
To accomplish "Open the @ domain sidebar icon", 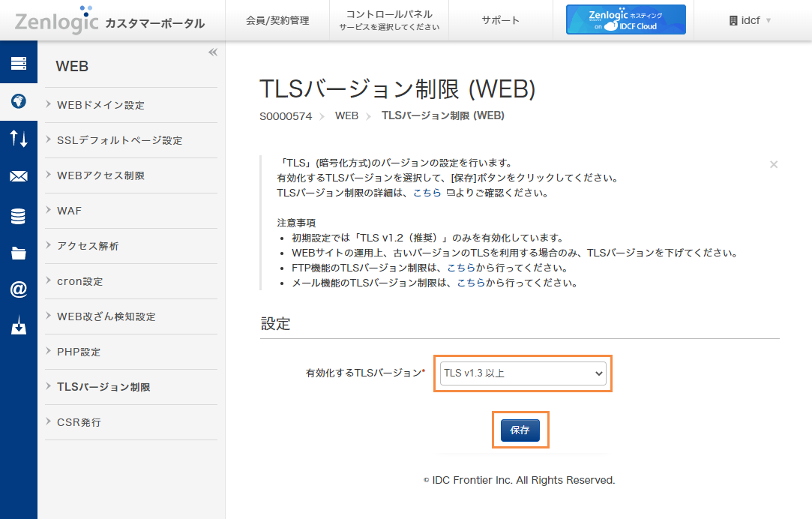I will point(19,289).
